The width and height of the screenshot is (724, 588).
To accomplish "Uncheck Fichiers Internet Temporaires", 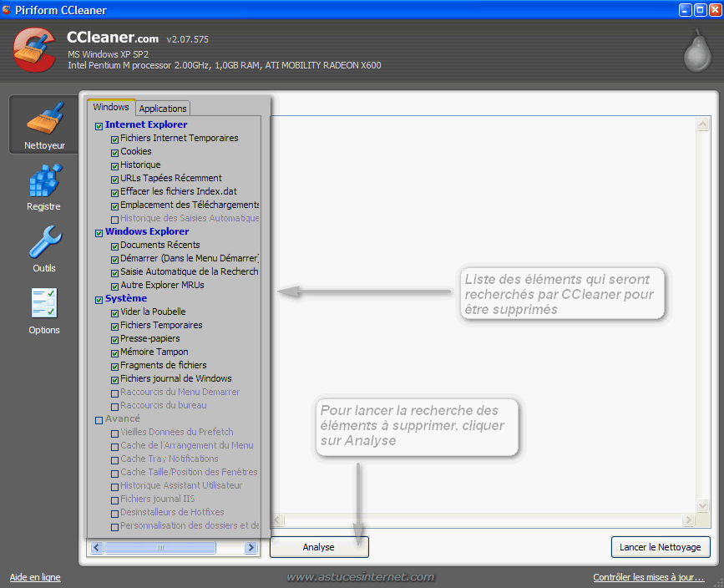I will point(114,139).
